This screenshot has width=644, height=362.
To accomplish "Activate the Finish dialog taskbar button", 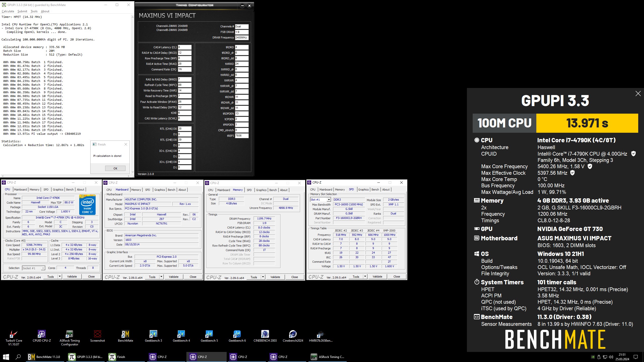I will pos(126,357).
